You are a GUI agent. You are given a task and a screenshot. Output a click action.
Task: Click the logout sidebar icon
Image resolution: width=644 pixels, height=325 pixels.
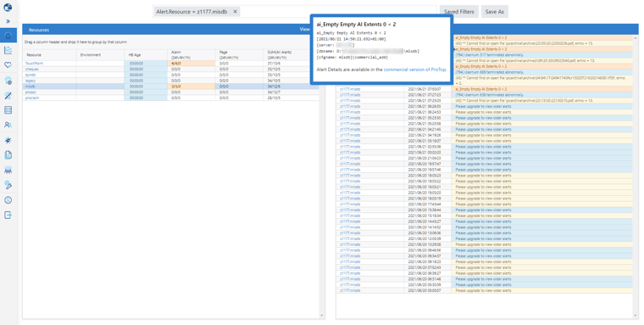(x=8, y=215)
